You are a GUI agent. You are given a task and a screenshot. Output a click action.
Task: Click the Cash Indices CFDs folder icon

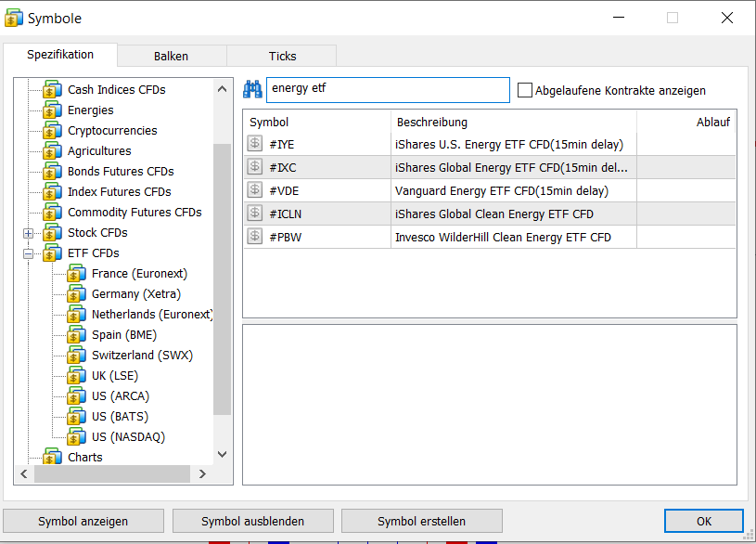[52, 90]
